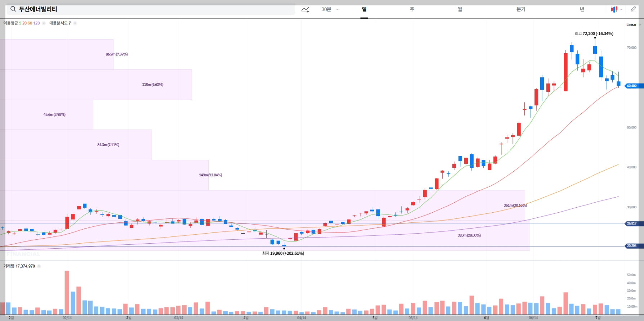Click the 두산에너빌리티 stock search field
The height and width of the screenshot is (321, 644).
coord(151,9)
